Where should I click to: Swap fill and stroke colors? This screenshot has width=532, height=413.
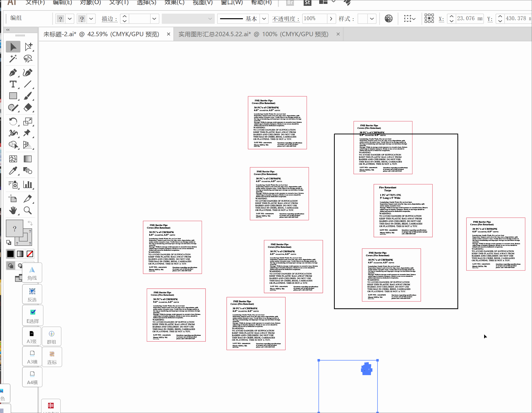click(x=30, y=223)
